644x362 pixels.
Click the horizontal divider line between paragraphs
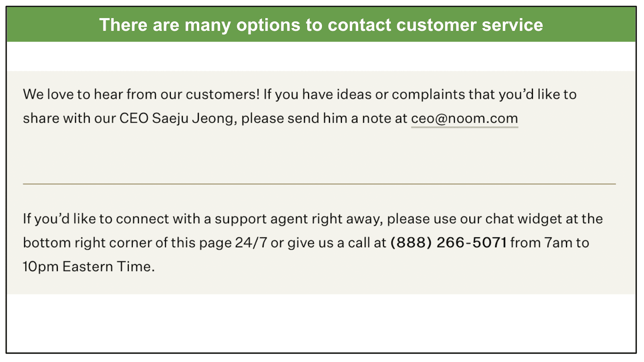(319, 184)
